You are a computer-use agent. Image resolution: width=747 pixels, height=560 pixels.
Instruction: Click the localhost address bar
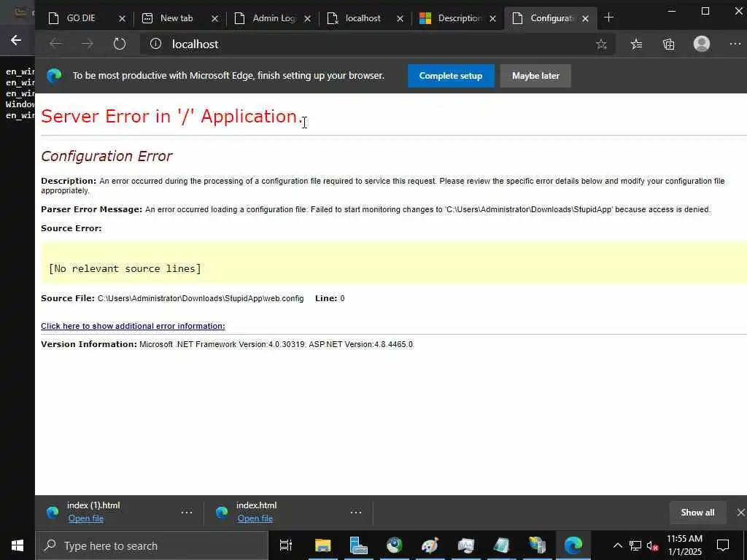click(376, 44)
